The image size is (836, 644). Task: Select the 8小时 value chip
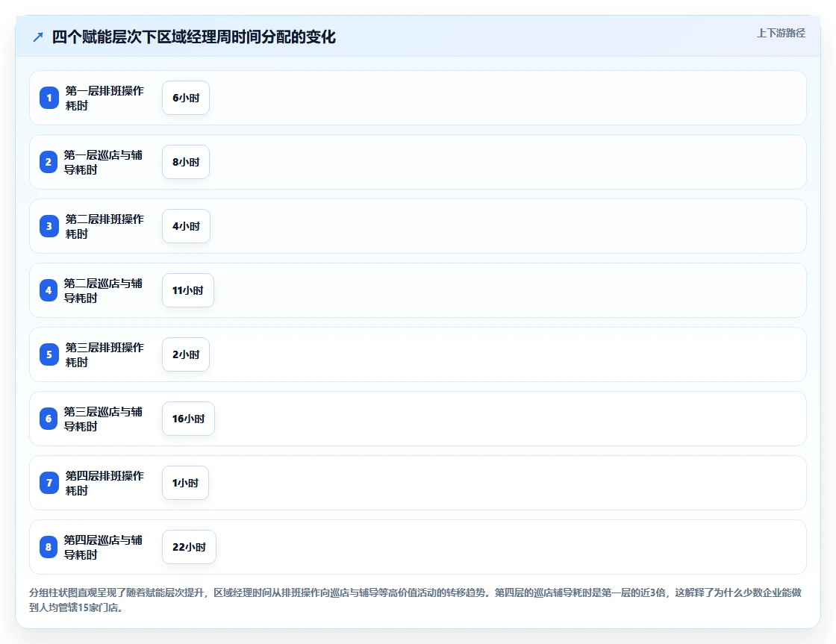pos(186,162)
